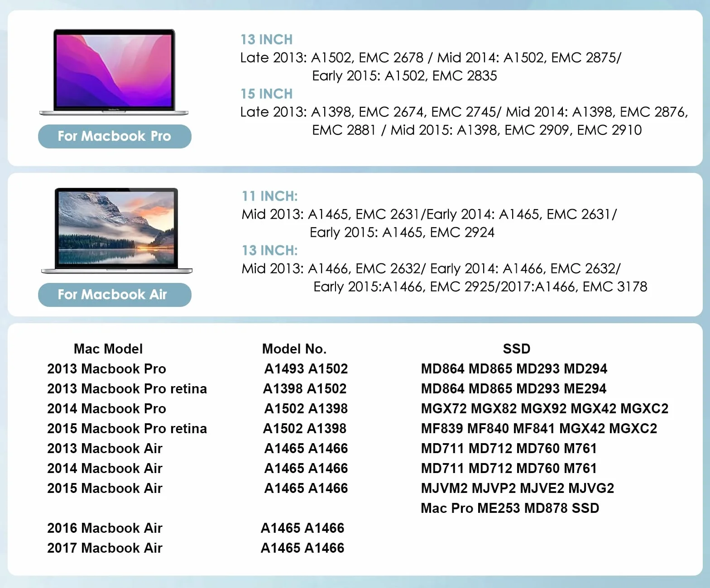The height and width of the screenshot is (588, 710).
Task: Click 'A1502 A1398' in the 2015 Macbook Pro retina row
Action: pyautogui.click(x=305, y=428)
